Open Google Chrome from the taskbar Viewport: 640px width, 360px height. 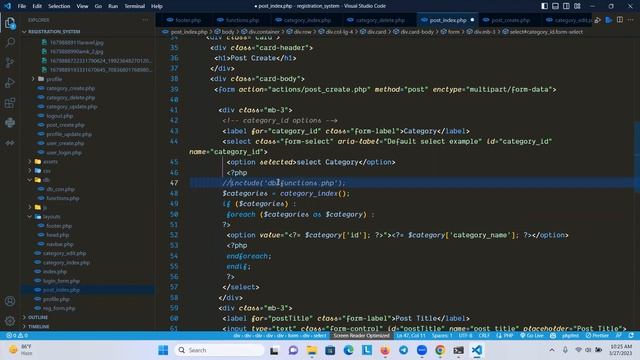pos(440,350)
